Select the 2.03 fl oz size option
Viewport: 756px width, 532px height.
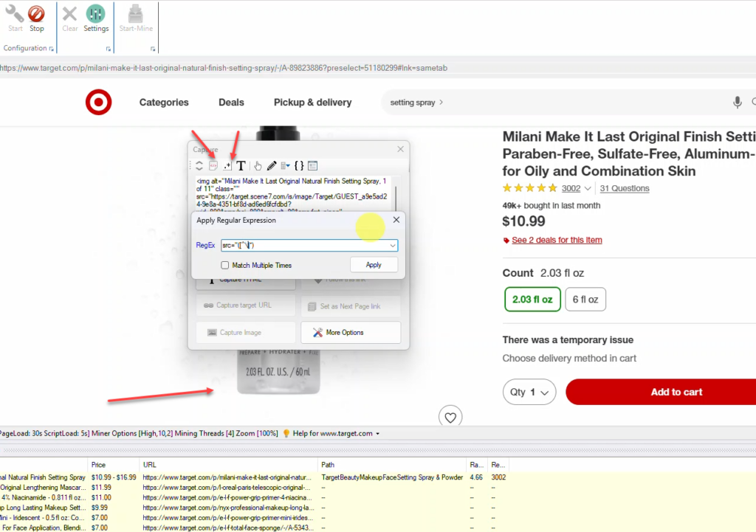click(532, 300)
